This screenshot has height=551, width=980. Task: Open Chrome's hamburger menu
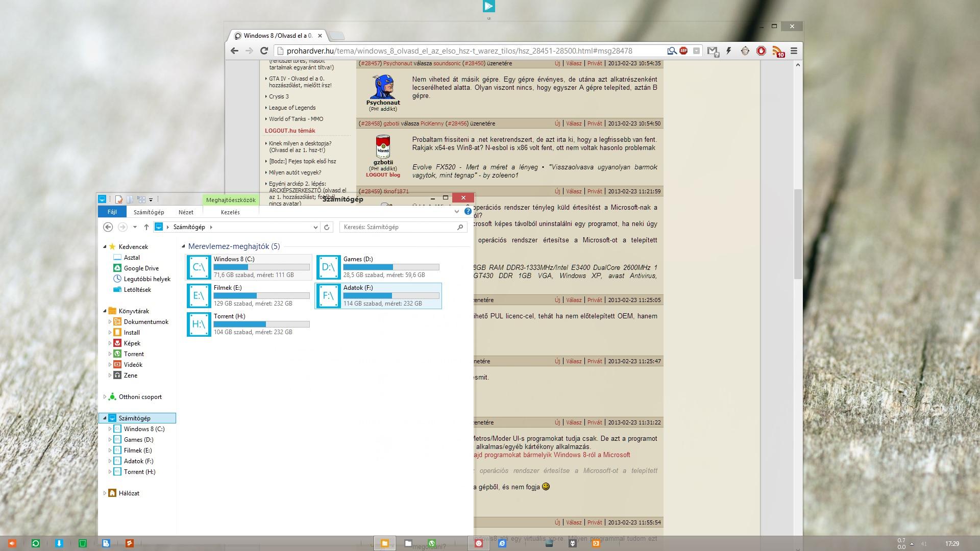point(794,51)
